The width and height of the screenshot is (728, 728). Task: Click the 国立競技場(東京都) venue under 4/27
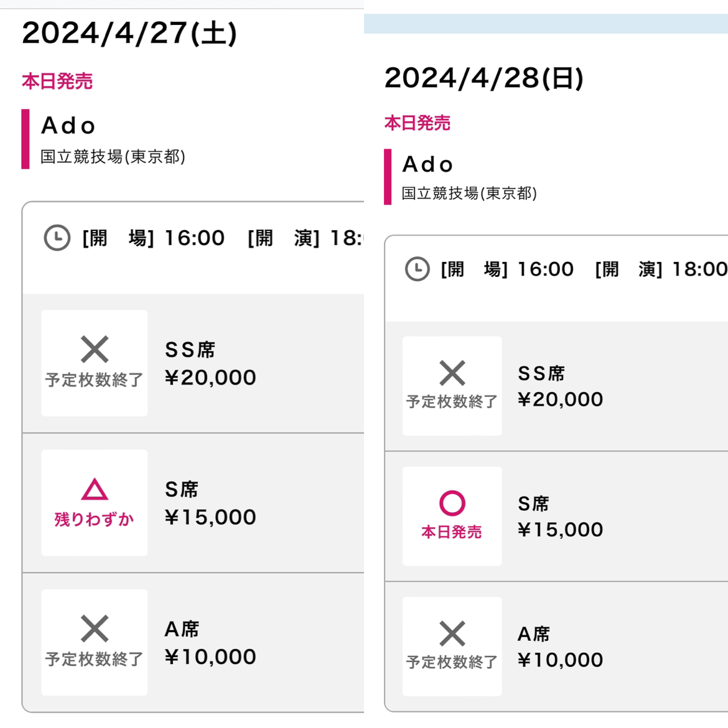[113, 156]
